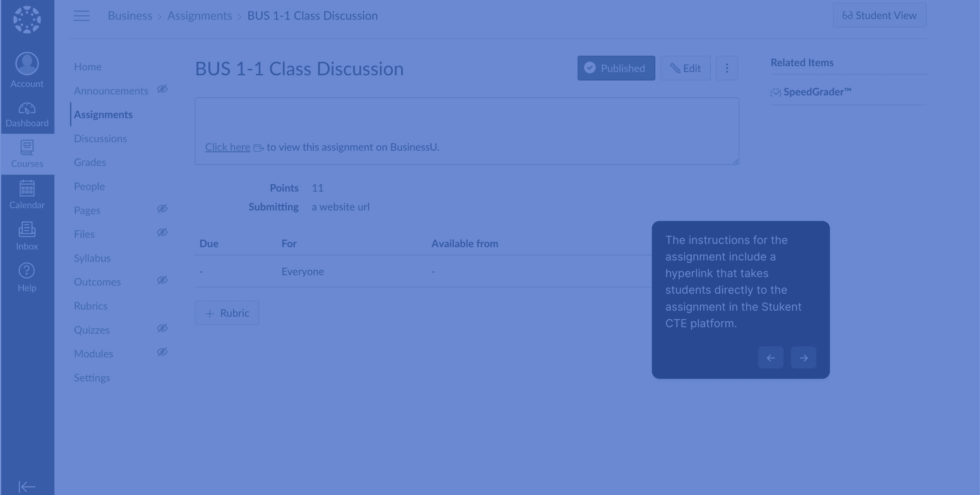Viewport: 980px width, 495px height.
Task: Open the SpeedGrader™ text link
Action: pos(817,92)
